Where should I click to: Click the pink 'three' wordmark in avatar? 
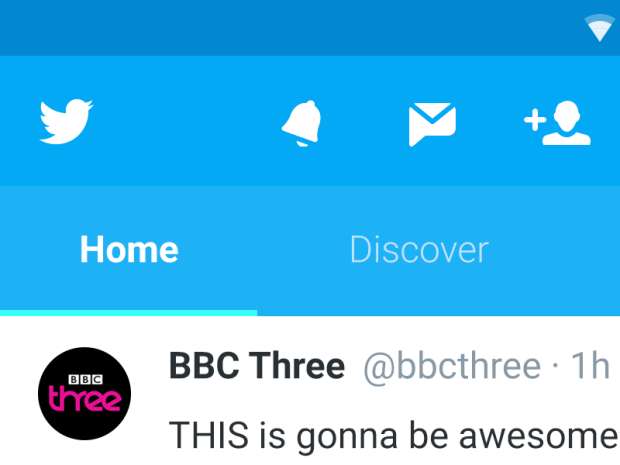click(85, 399)
